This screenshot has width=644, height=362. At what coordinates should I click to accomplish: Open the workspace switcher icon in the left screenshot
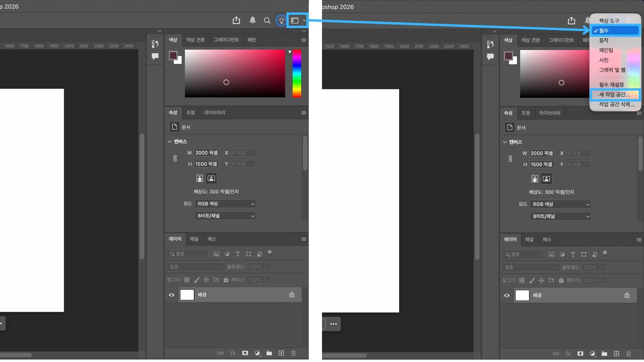coord(295,21)
